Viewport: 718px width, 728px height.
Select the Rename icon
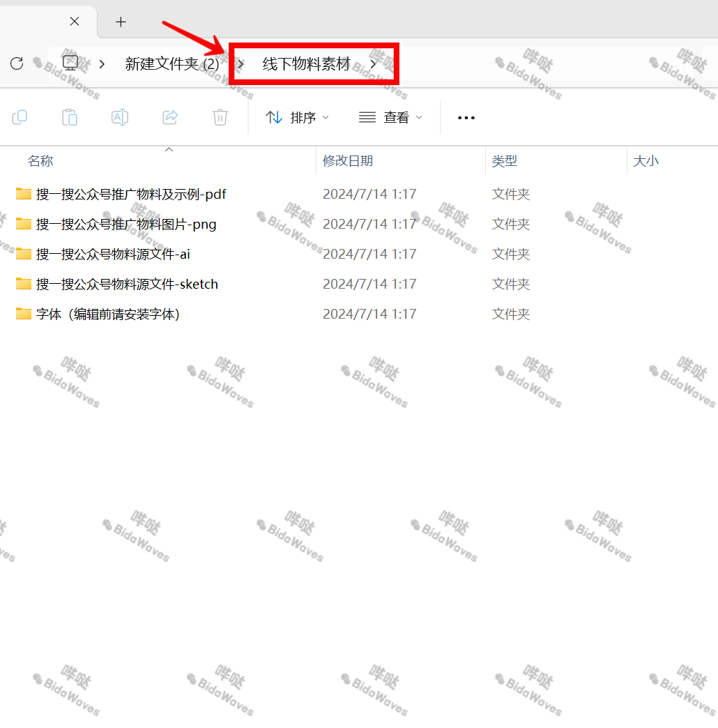point(120,117)
